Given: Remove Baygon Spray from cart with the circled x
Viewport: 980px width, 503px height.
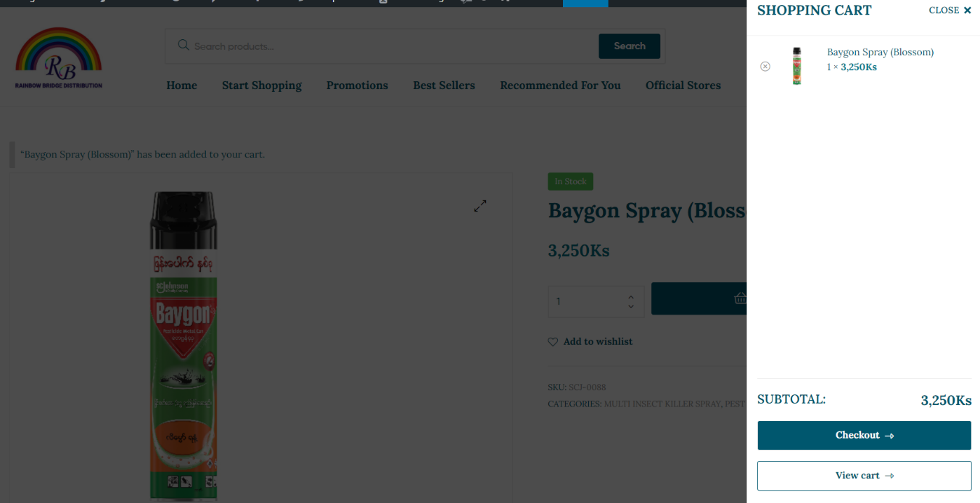Looking at the screenshot, I should 765,67.
